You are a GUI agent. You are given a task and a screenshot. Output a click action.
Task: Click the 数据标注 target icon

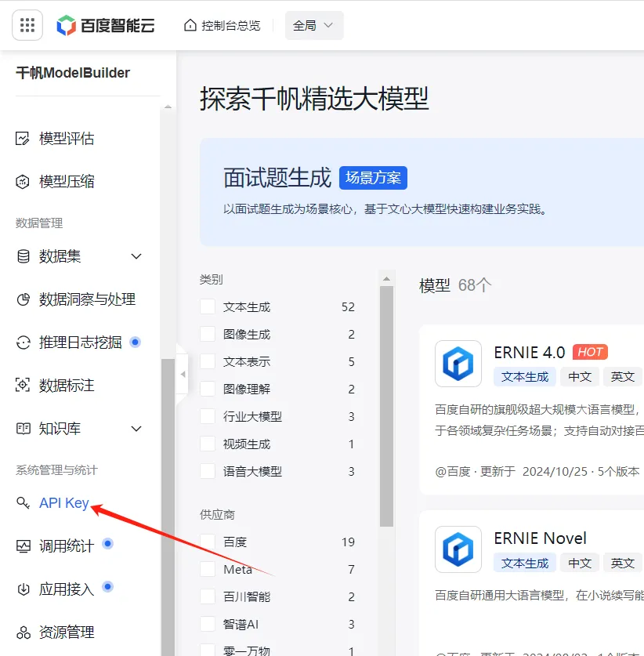(x=23, y=385)
